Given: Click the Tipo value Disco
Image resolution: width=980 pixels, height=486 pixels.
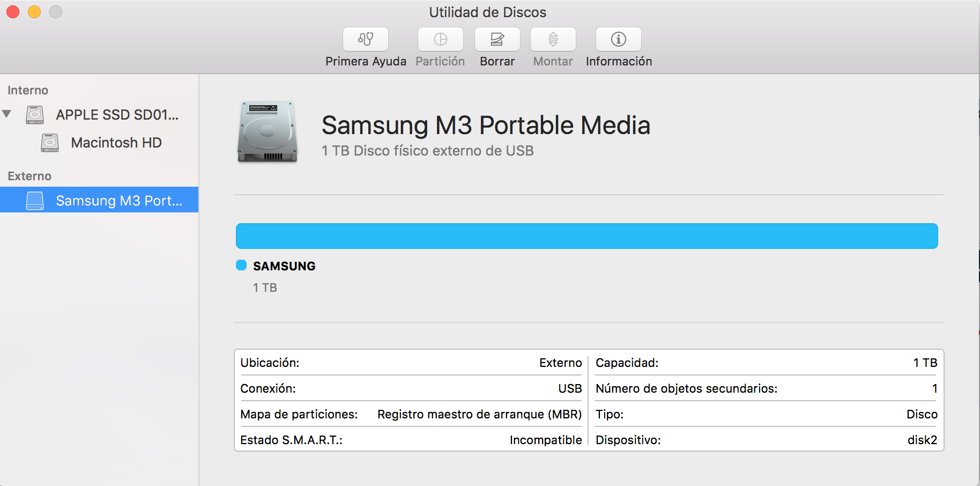Looking at the screenshot, I should click(922, 414).
